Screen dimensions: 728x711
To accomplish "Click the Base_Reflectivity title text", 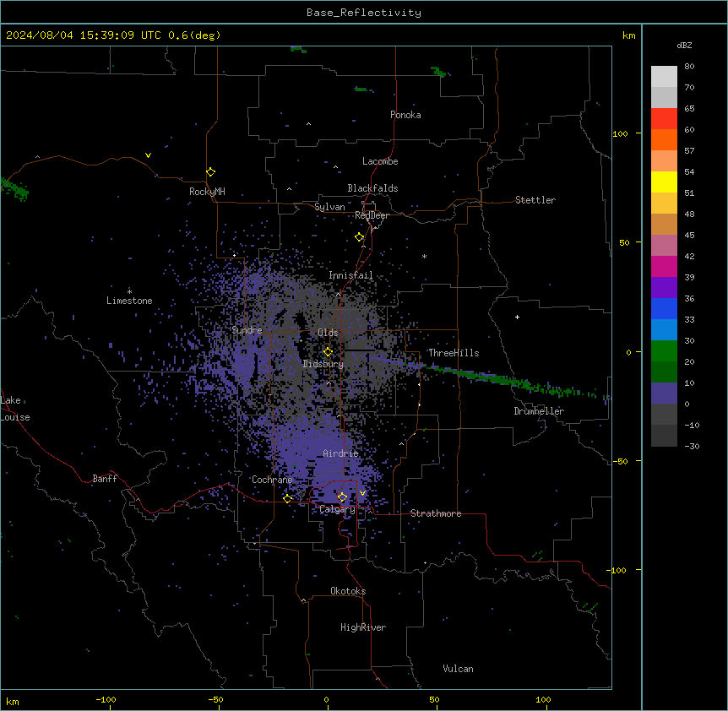I will [364, 13].
